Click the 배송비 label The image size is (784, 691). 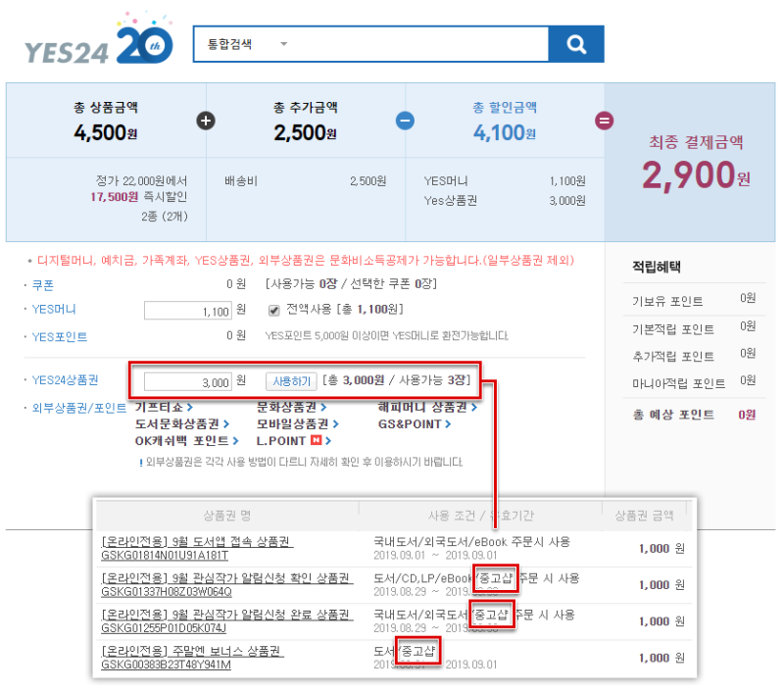point(241,181)
